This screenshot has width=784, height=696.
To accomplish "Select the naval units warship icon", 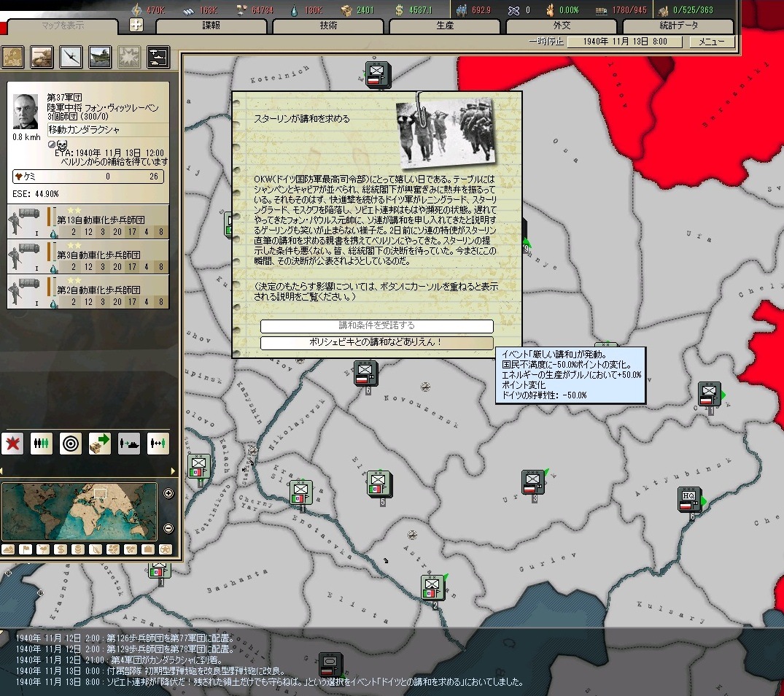I will click(x=100, y=56).
